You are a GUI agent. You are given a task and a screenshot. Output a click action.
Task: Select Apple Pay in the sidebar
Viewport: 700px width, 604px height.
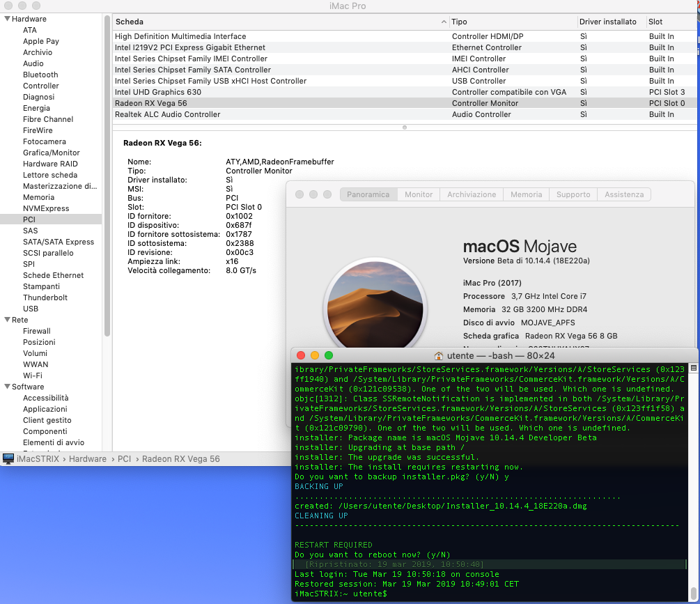41,41
